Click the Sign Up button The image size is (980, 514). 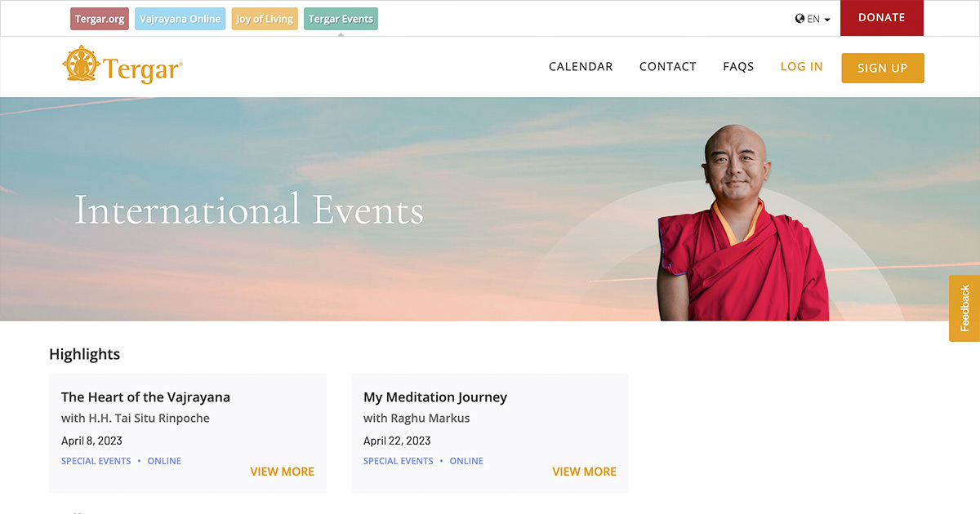point(883,68)
